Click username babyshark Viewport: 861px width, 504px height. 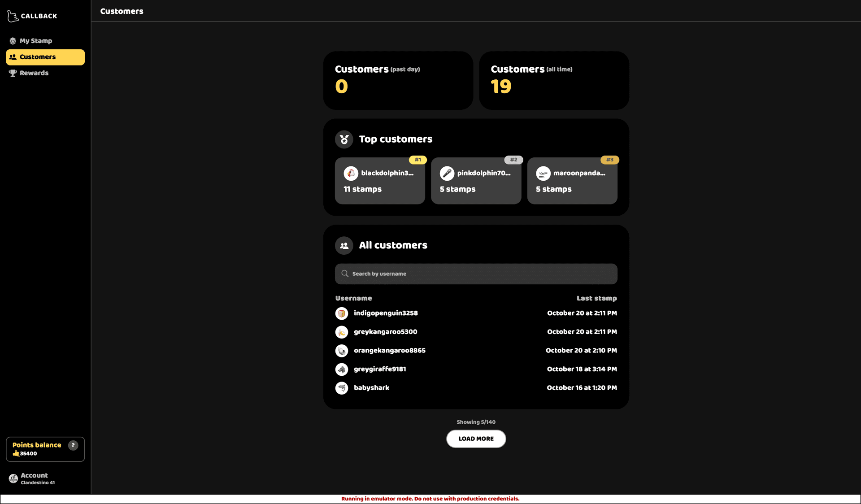pyautogui.click(x=371, y=388)
